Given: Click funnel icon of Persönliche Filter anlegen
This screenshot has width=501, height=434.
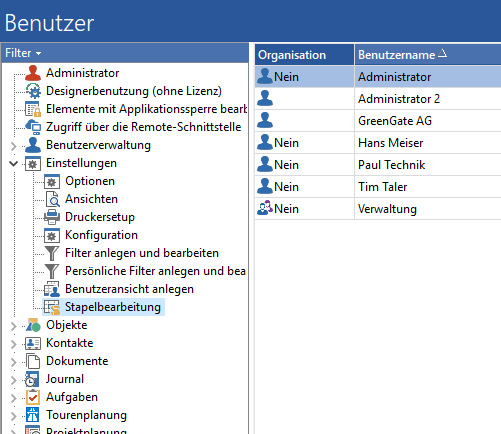Looking at the screenshot, I should pos(52,271).
